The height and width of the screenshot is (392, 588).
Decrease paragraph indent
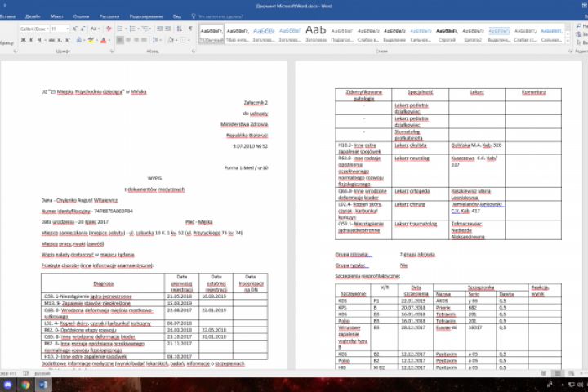tap(160, 29)
